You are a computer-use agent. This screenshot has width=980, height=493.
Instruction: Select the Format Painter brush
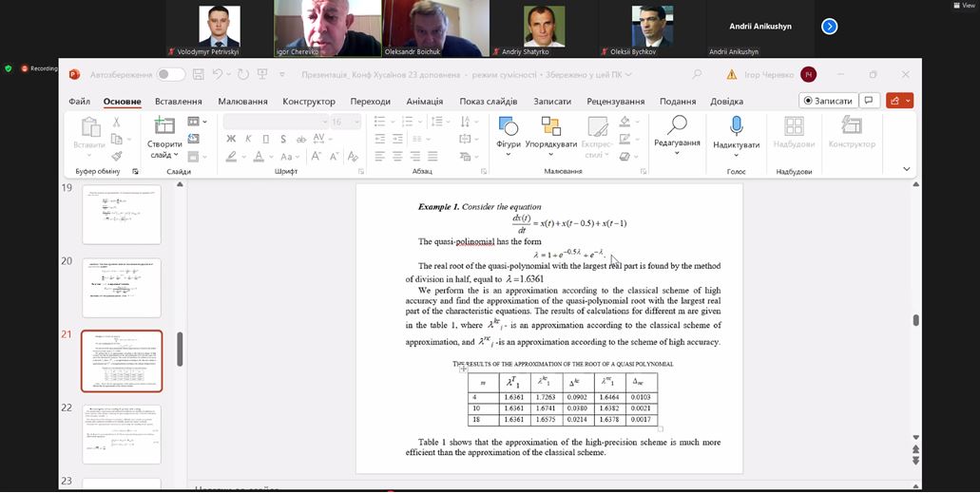click(x=116, y=156)
